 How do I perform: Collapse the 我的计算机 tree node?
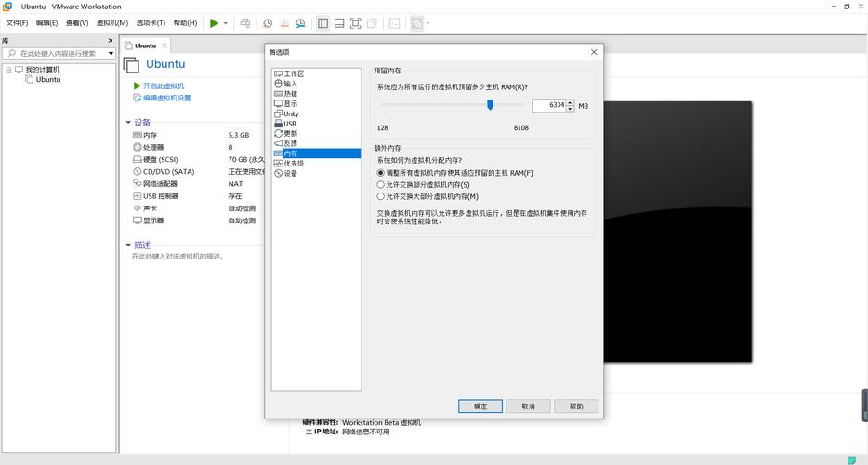point(8,70)
